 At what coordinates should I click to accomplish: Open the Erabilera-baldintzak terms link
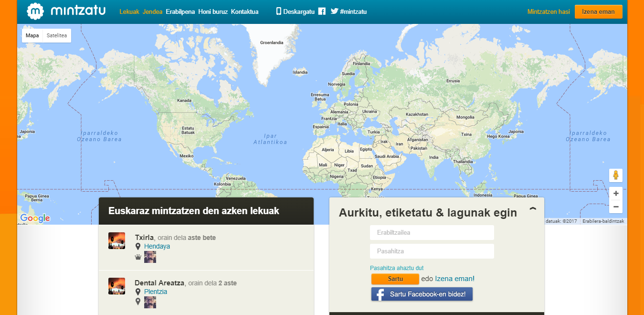click(x=603, y=221)
